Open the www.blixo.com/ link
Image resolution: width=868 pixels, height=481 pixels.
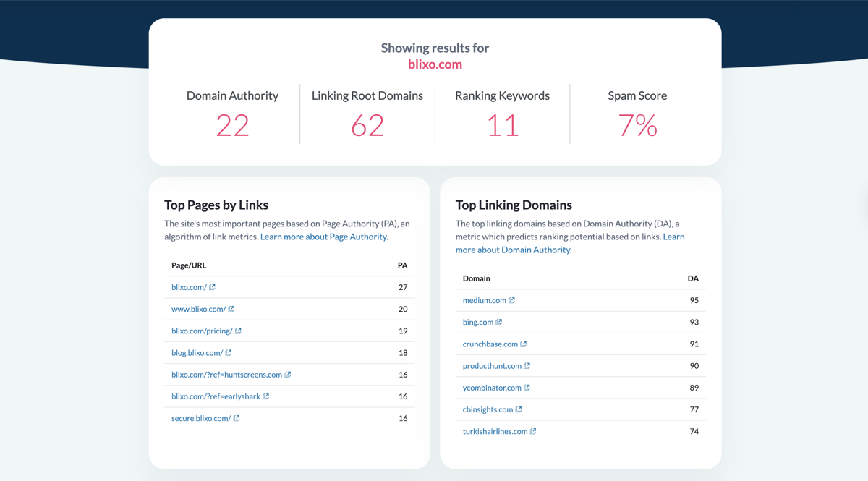pyautogui.click(x=199, y=309)
